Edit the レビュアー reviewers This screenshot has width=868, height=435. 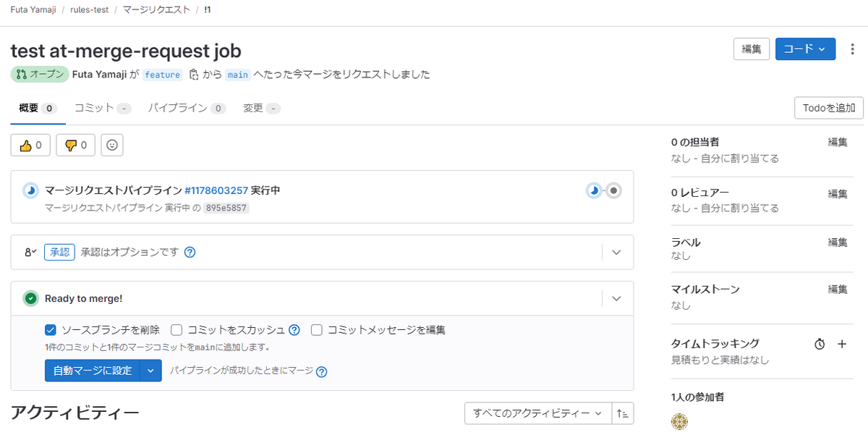click(838, 194)
